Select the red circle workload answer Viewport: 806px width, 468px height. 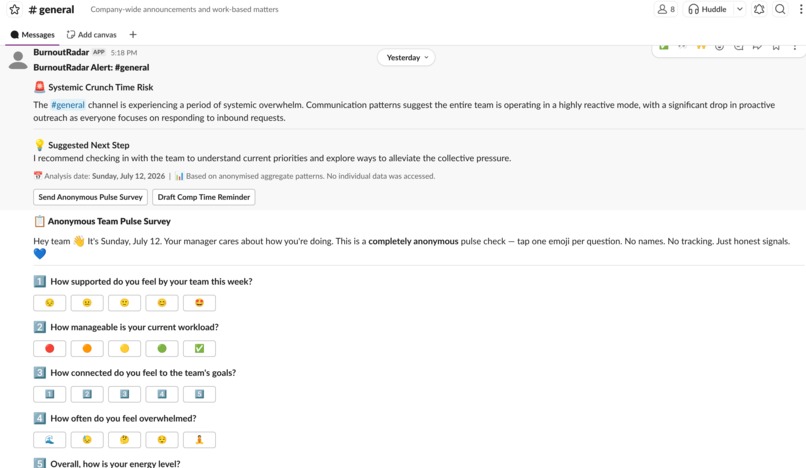(x=49, y=349)
